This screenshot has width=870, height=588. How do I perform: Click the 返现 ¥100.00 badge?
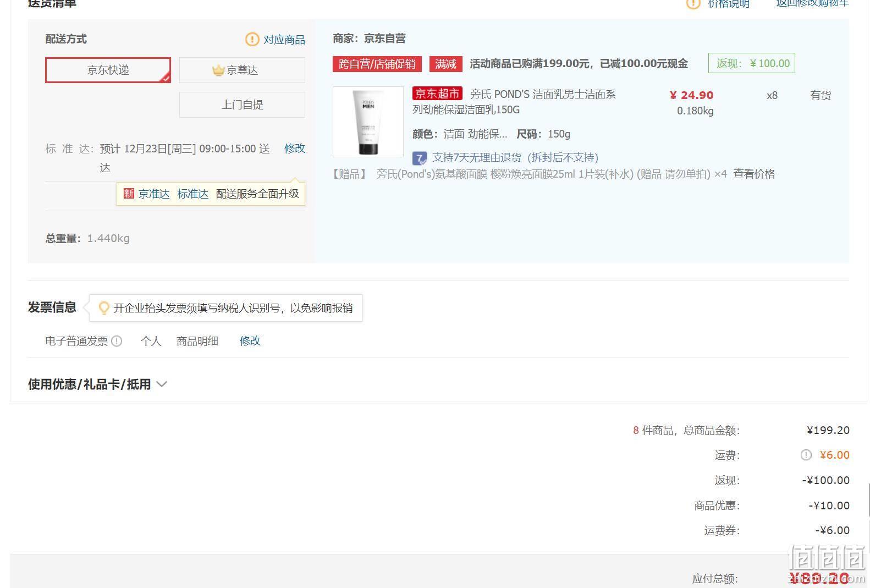tap(752, 63)
